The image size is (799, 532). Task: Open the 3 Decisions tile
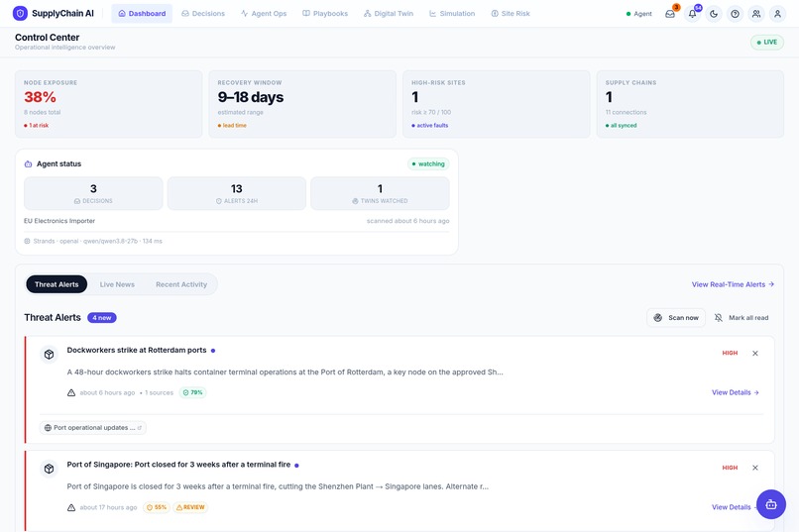pos(93,193)
